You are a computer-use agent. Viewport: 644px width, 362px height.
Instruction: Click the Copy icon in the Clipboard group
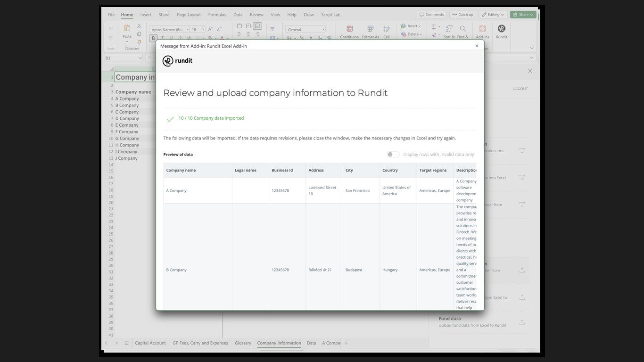point(139,34)
